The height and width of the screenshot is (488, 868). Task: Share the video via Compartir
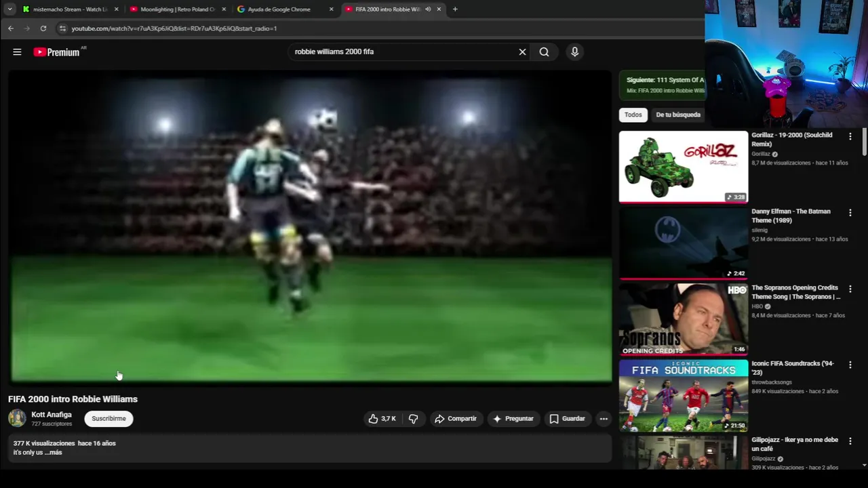(x=456, y=419)
